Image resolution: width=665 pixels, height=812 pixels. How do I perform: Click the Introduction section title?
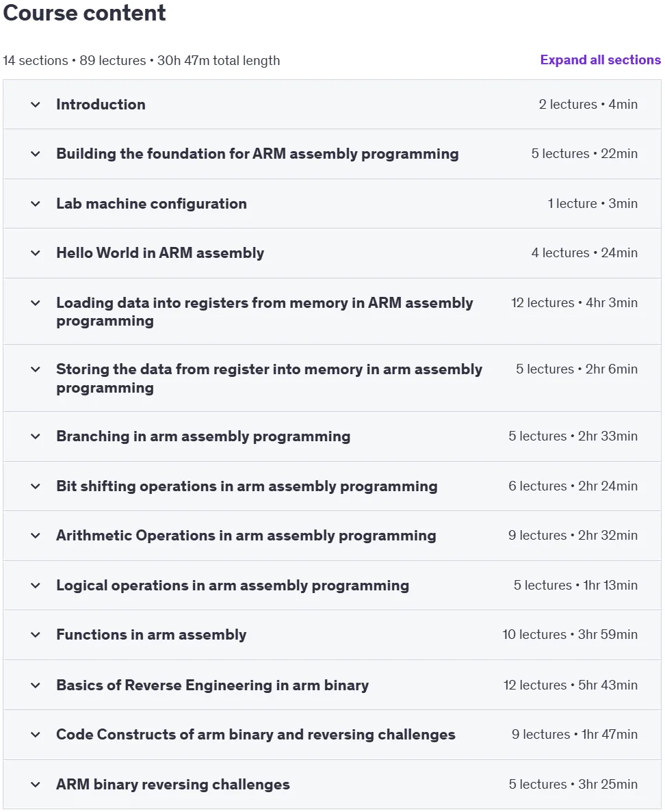101,105
